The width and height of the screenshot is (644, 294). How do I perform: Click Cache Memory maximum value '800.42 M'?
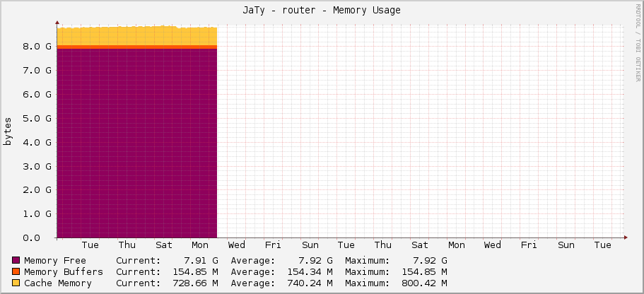pos(425,283)
